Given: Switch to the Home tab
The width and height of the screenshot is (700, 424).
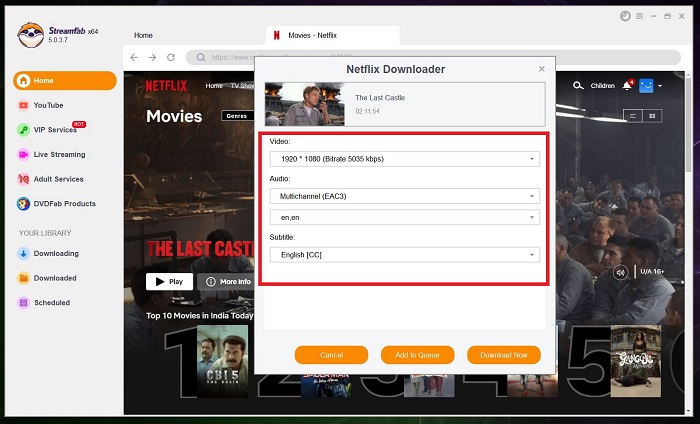Looking at the screenshot, I should click(144, 35).
